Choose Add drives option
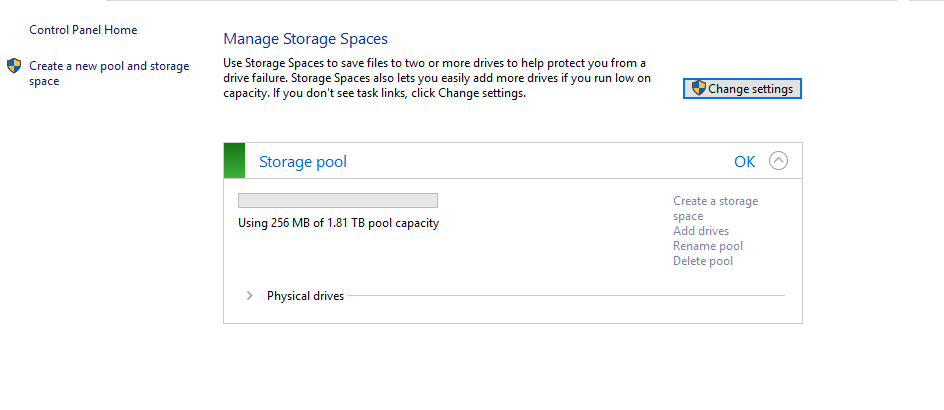The height and width of the screenshot is (410, 944). click(x=701, y=231)
